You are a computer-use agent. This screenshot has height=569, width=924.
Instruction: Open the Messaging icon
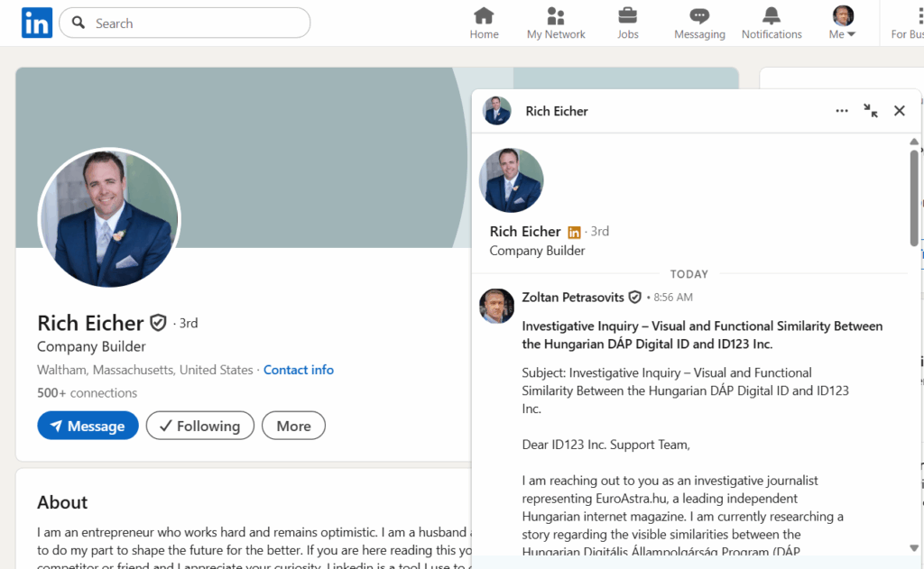(698, 15)
